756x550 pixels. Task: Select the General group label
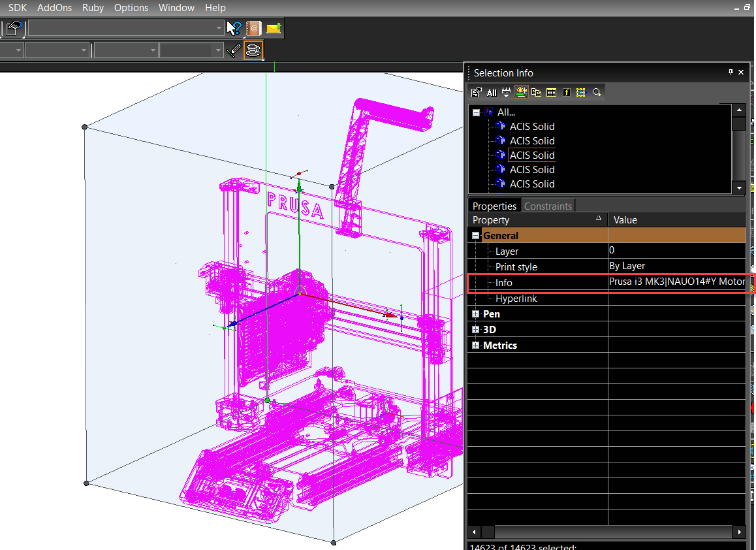(501, 235)
